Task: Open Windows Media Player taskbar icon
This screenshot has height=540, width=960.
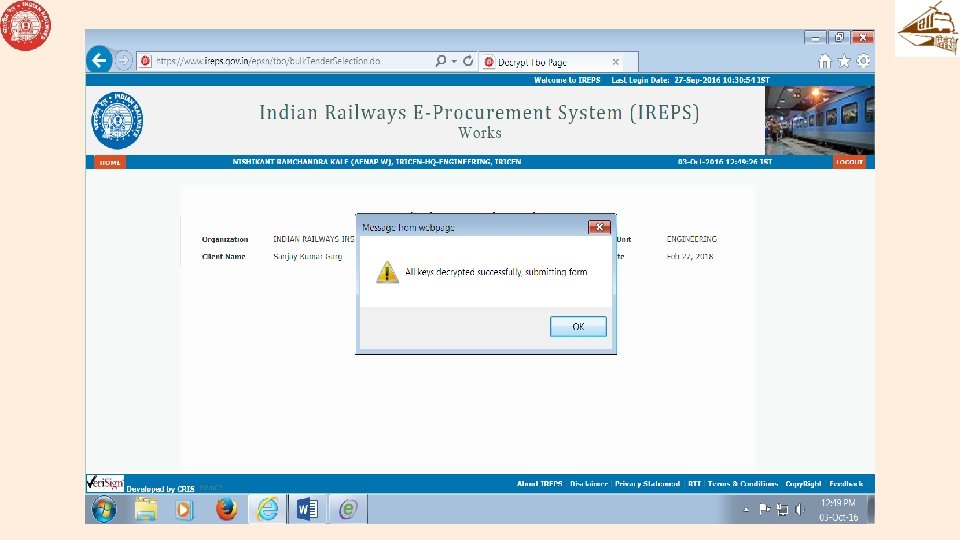Action: point(184,509)
